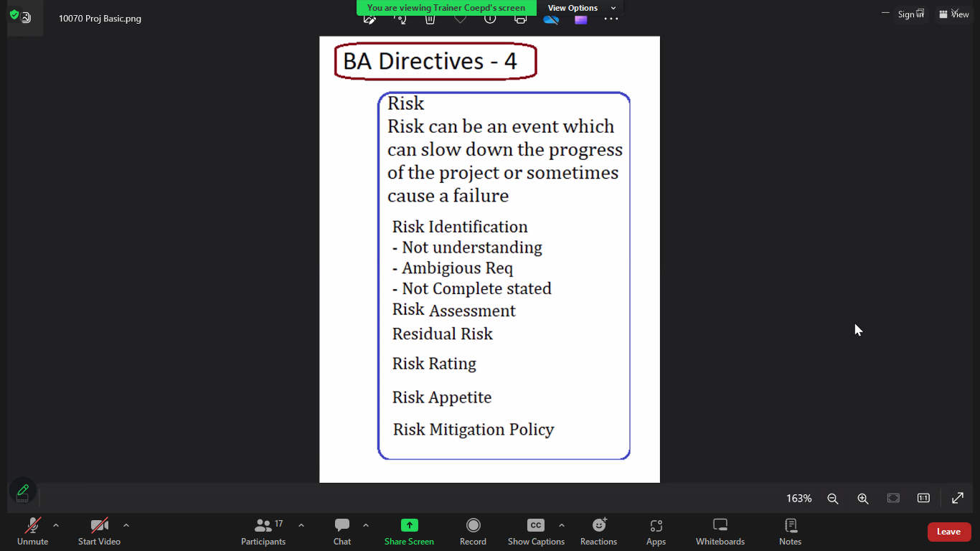
Task: Click the 'Risk Identification' text
Action: click(460, 227)
